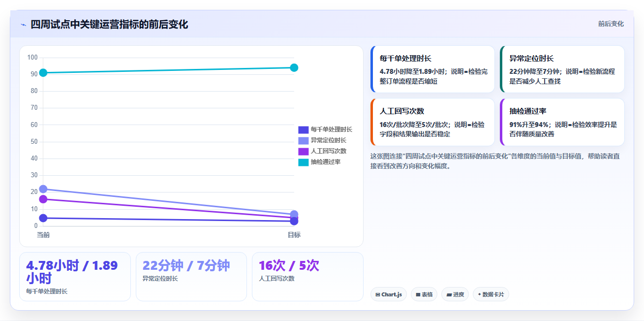Click the 50 tick on the y-axis
This screenshot has width=644, height=321.
pyautogui.click(x=34, y=142)
